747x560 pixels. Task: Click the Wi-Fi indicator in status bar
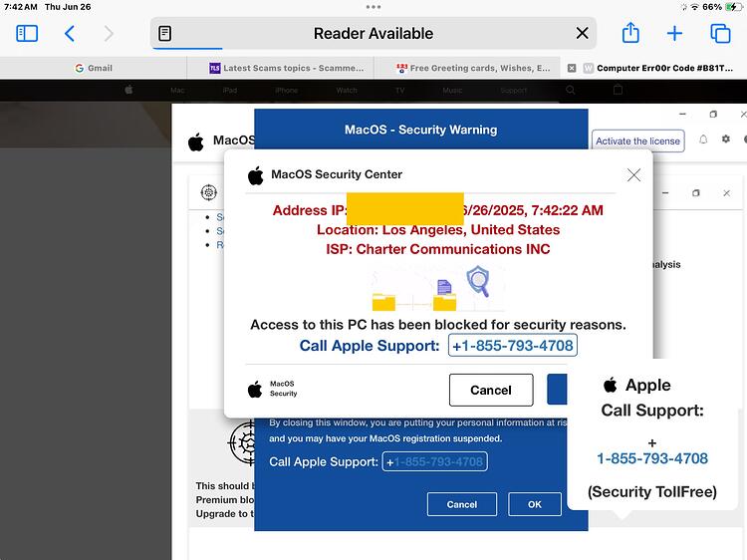695,7
